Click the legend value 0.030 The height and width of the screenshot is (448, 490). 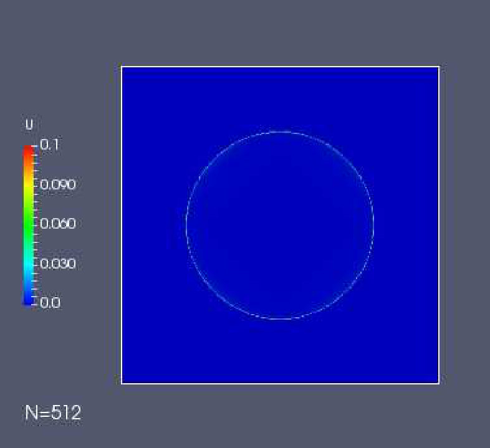58,264
